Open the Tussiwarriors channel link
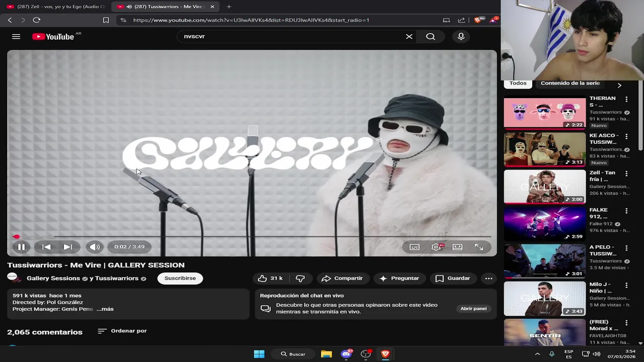This screenshot has height=362, width=644. tap(117, 278)
